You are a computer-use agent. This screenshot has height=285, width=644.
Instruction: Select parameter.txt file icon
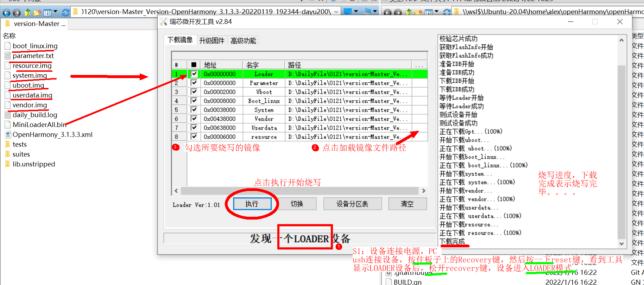8,56
